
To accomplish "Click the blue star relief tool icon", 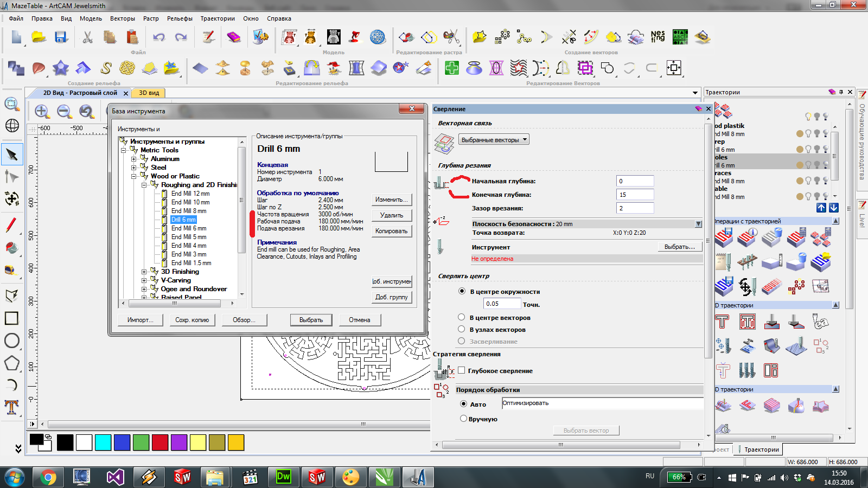I will (x=61, y=68).
